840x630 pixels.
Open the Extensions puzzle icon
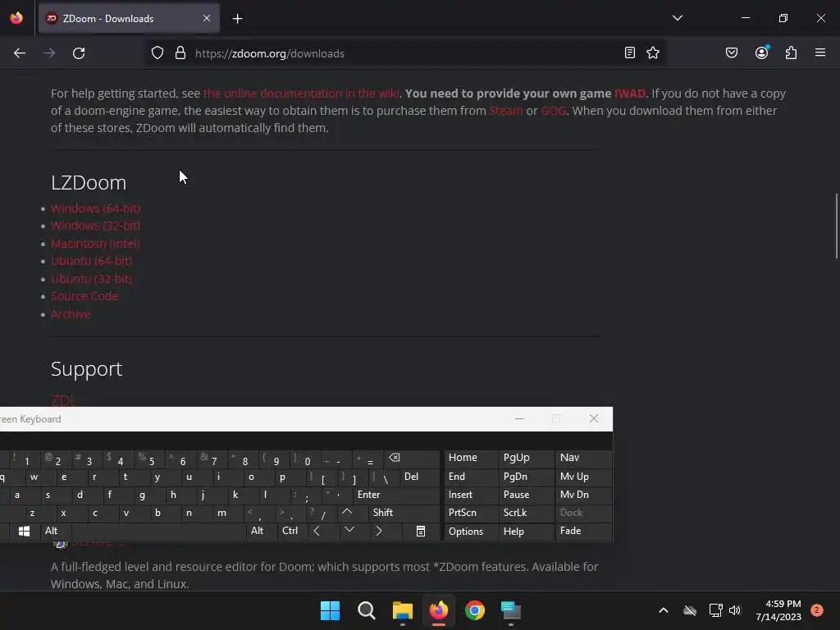pyautogui.click(x=792, y=52)
